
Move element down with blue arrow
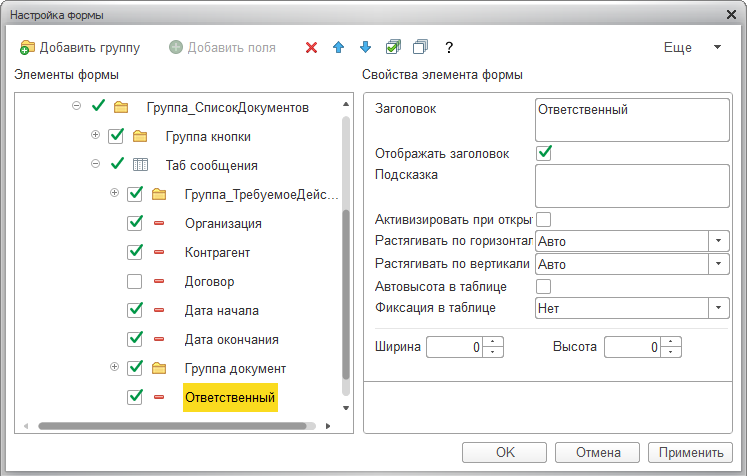(365, 47)
